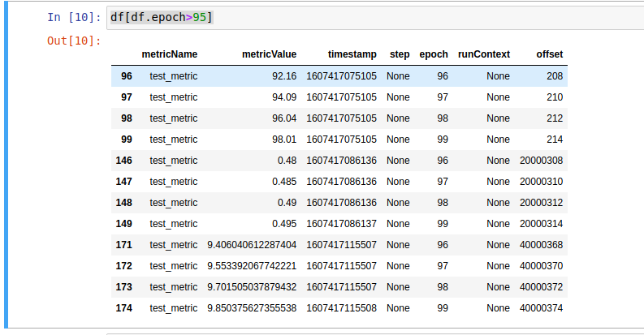
Task: Click timestamp 1607417115508 in row 174
Action: point(341,308)
